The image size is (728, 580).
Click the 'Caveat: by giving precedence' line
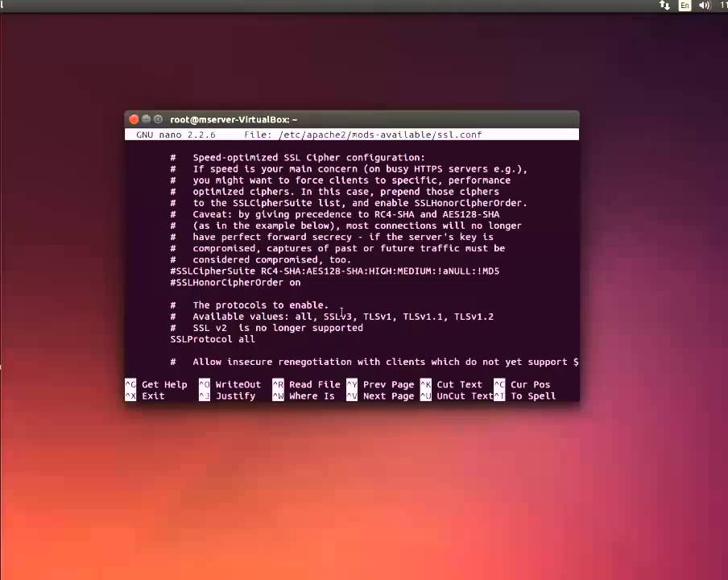335,214
